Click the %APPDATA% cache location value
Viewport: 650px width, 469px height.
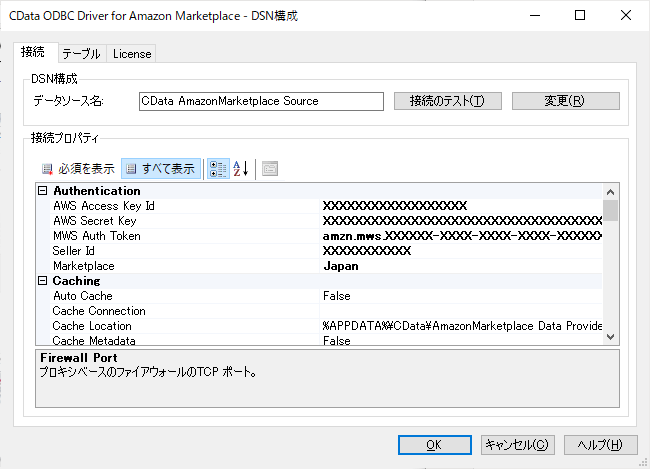pyautogui.click(x=461, y=326)
